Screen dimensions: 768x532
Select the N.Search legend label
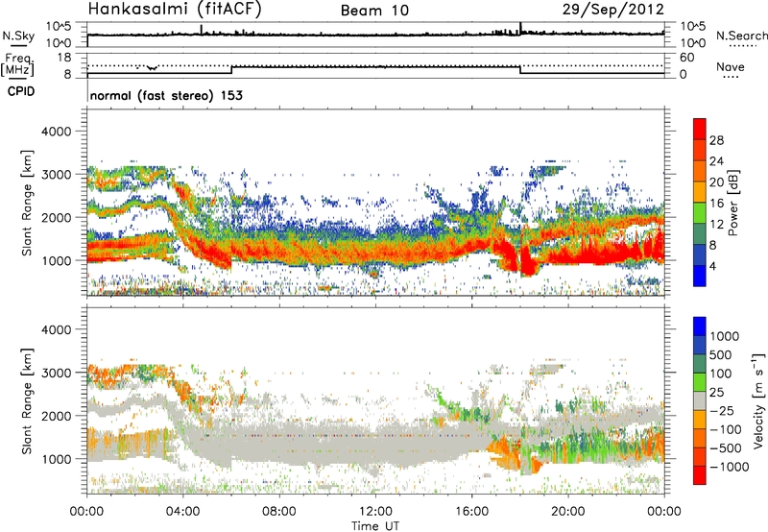pyautogui.click(x=741, y=36)
